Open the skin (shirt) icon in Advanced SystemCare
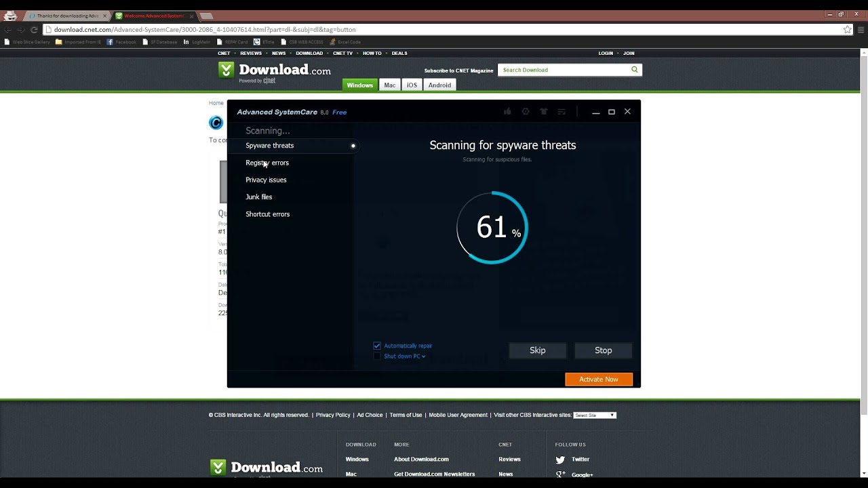 point(543,112)
